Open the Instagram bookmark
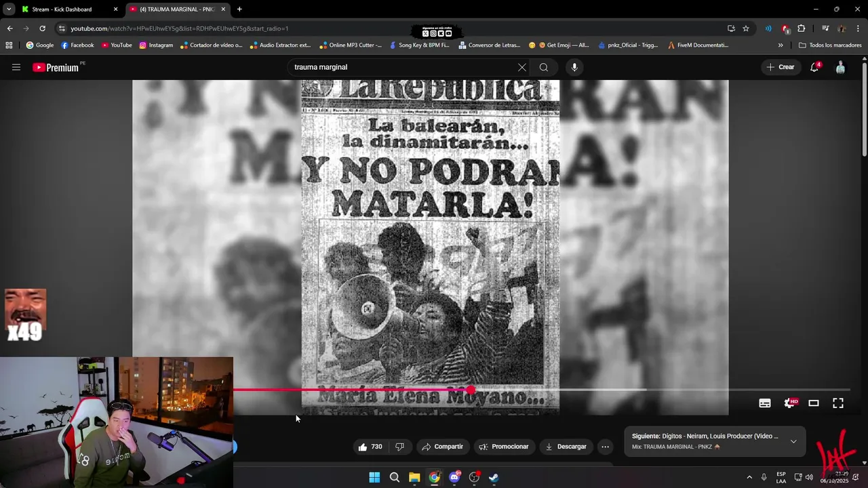Viewport: 868px width, 488px height. 156,45
